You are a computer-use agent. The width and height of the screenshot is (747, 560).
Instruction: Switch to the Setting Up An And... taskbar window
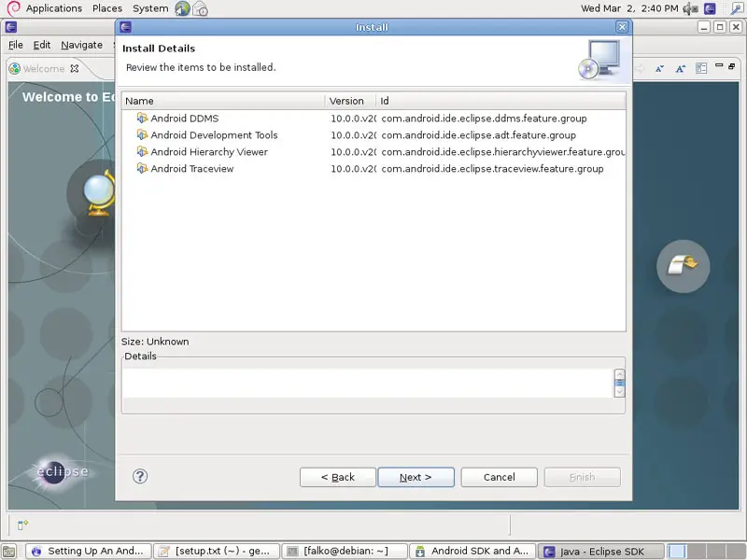[89, 552]
